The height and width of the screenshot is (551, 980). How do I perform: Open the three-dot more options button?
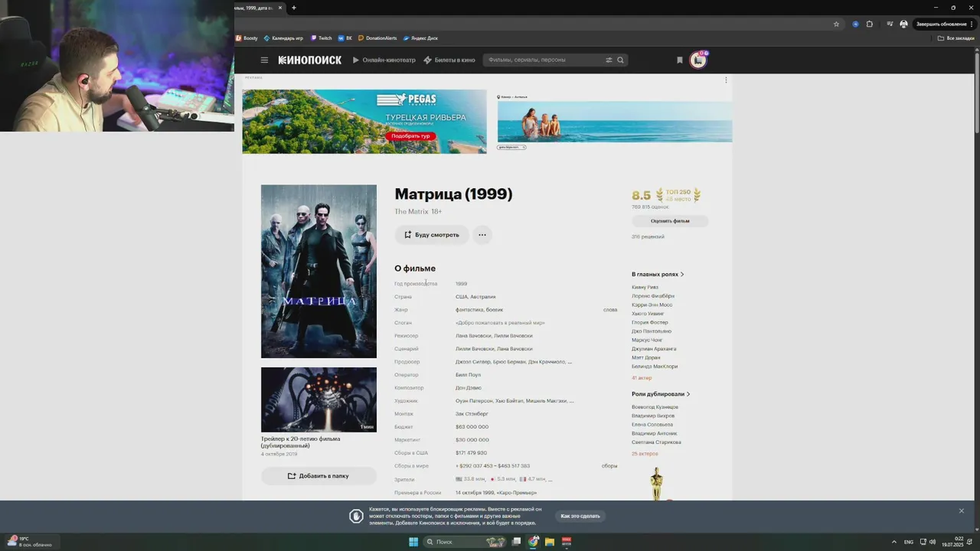click(482, 235)
